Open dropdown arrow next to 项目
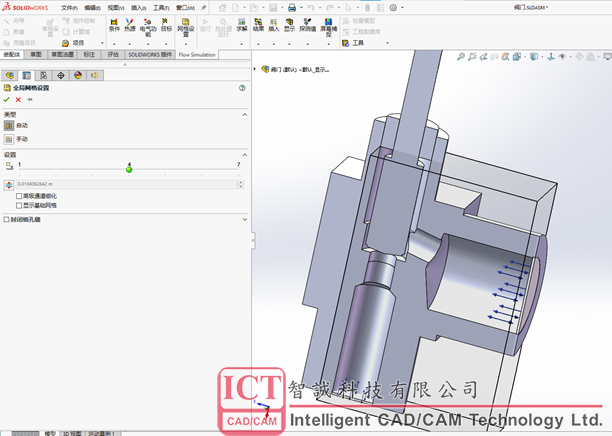Viewport: 612px width, 436px height. 102,43
